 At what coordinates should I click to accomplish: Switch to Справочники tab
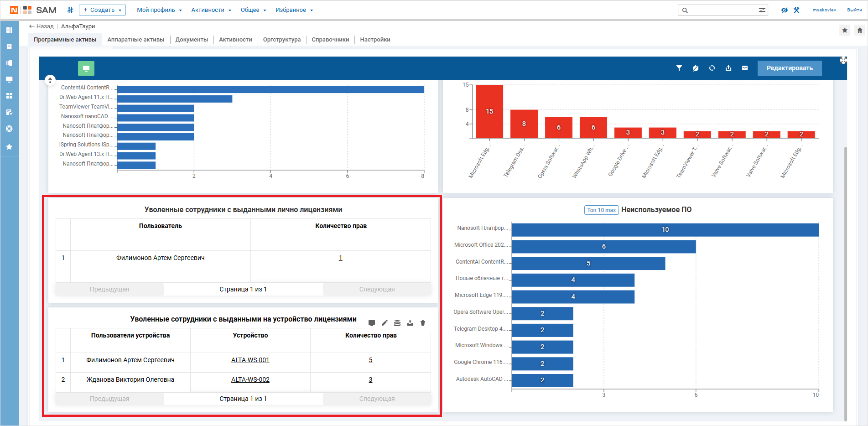click(x=330, y=40)
